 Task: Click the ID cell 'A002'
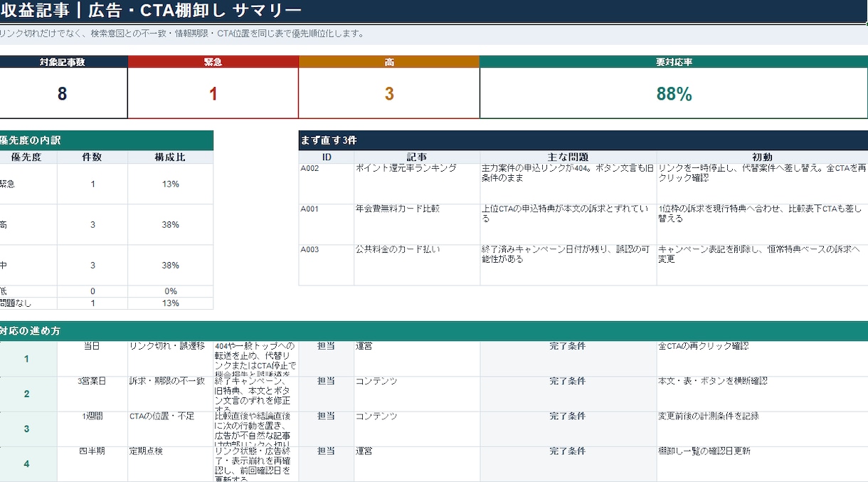pyautogui.click(x=327, y=184)
